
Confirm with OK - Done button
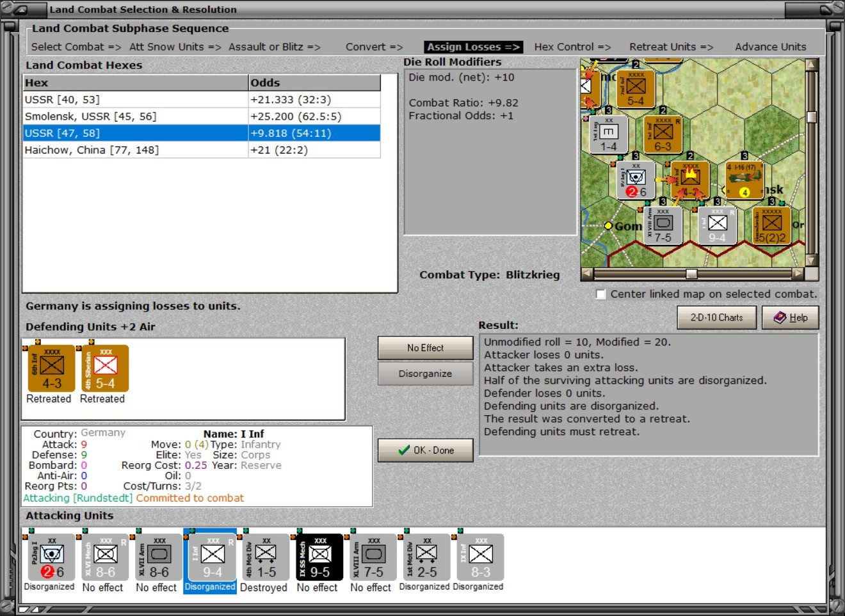point(425,450)
